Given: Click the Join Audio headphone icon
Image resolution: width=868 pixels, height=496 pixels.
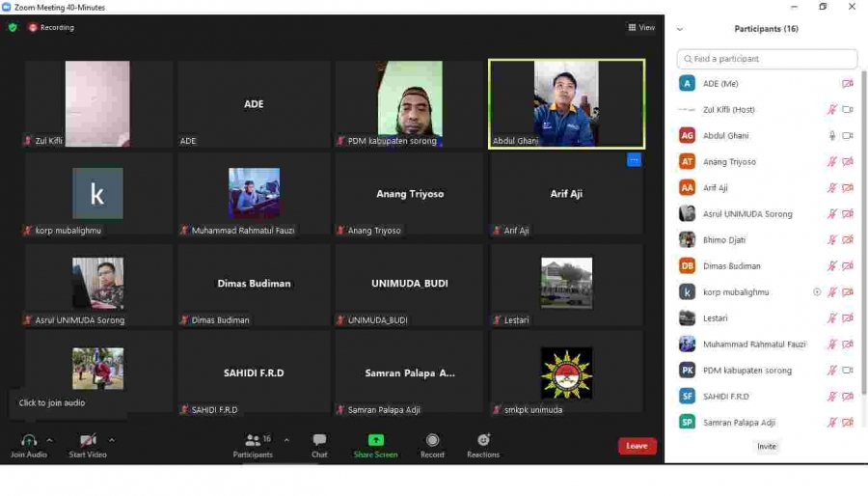Looking at the screenshot, I should pyautogui.click(x=29, y=440).
